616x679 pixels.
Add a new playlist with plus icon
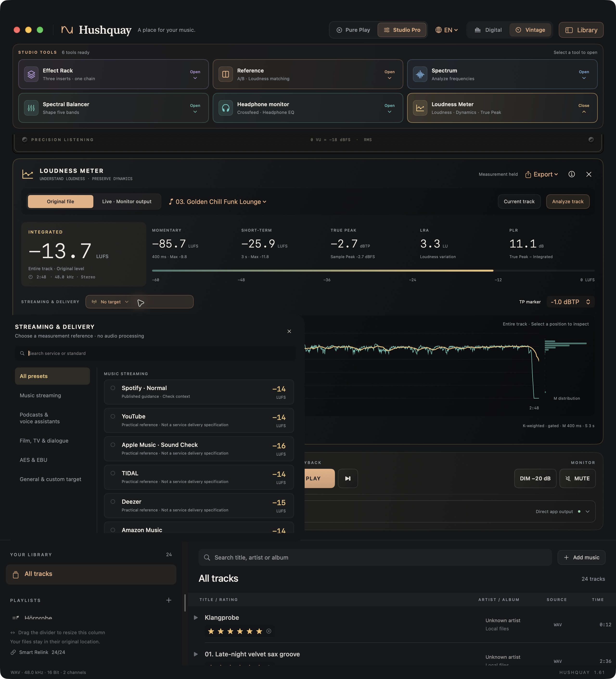click(169, 600)
